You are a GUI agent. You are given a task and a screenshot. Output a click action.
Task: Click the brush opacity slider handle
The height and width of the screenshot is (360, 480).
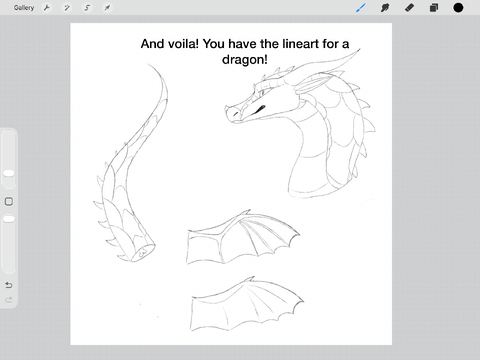coord(9,219)
